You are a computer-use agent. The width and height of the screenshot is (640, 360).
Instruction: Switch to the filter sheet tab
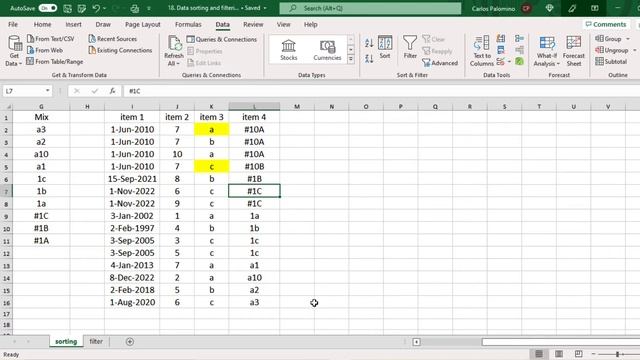click(x=96, y=342)
